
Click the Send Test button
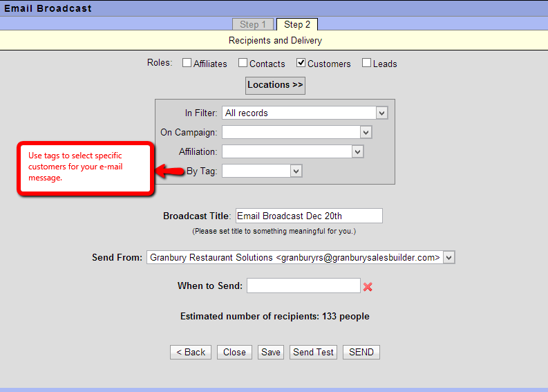tap(314, 352)
